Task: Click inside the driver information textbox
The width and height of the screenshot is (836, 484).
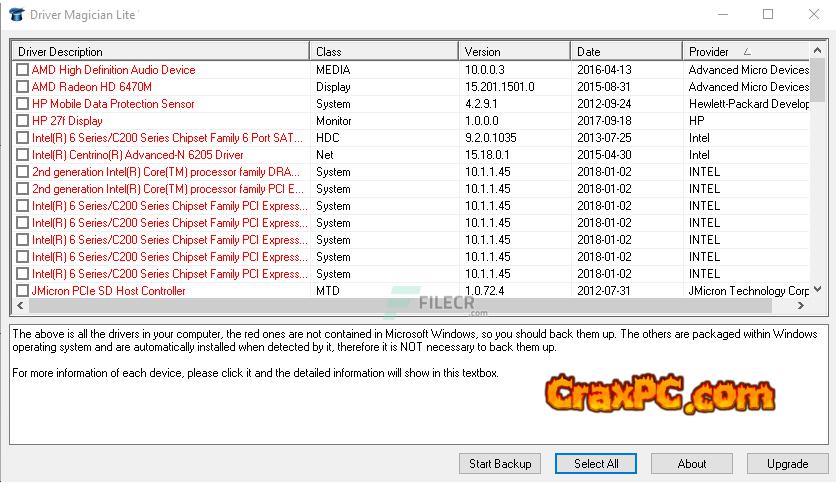Action: (x=419, y=384)
